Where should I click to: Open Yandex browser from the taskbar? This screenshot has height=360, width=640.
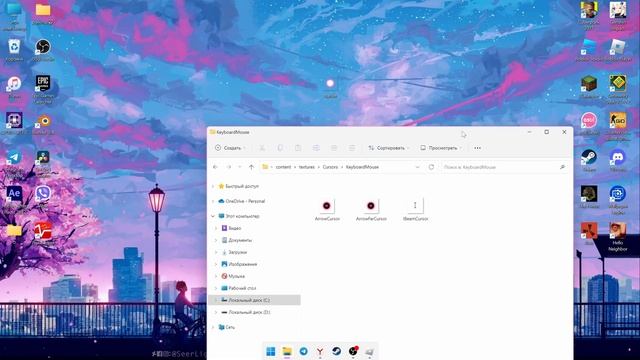320,351
